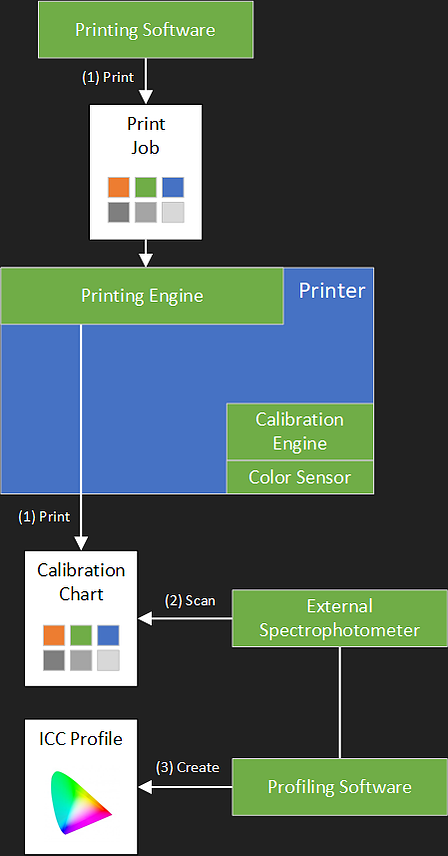Screen dimensions: 448x856
Task: Click the Calibration Engine block
Action: point(300,431)
